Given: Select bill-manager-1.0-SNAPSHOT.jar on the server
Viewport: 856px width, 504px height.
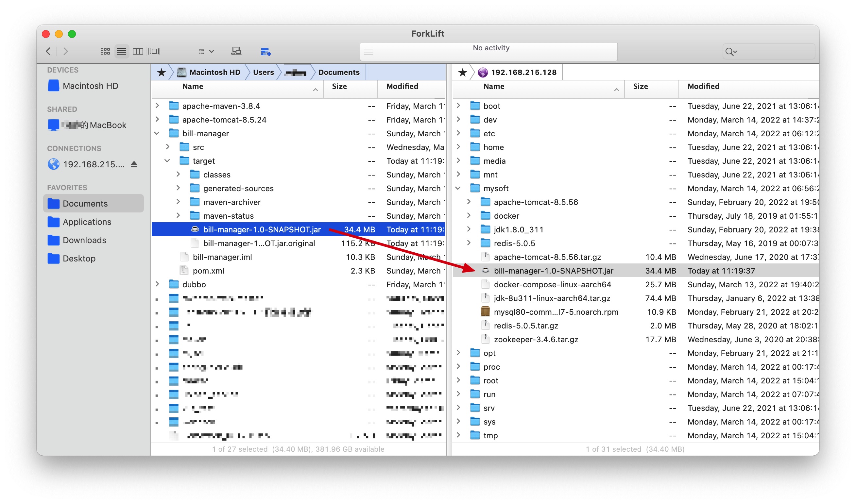Looking at the screenshot, I should point(636,271).
